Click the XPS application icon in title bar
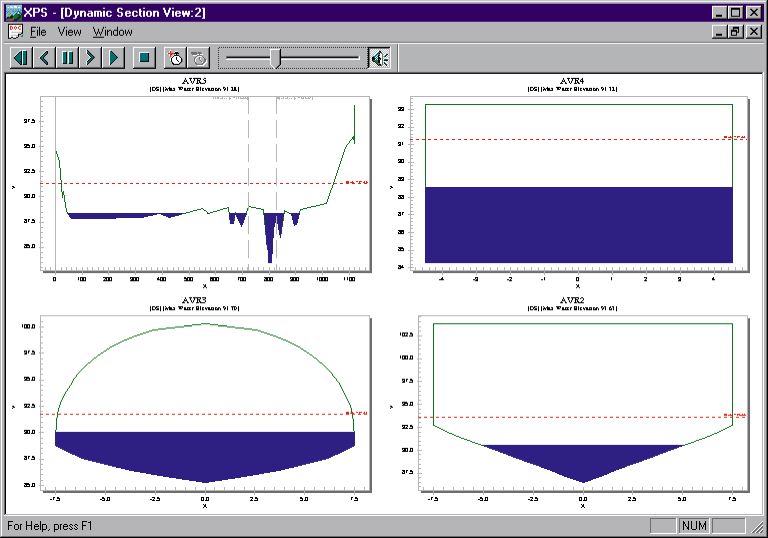 (x=13, y=12)
